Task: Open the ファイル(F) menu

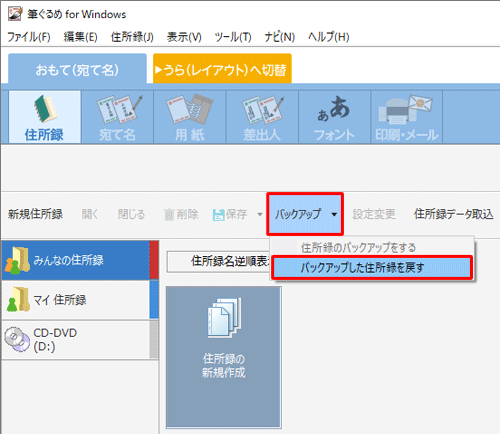Action: click(29, 37)
